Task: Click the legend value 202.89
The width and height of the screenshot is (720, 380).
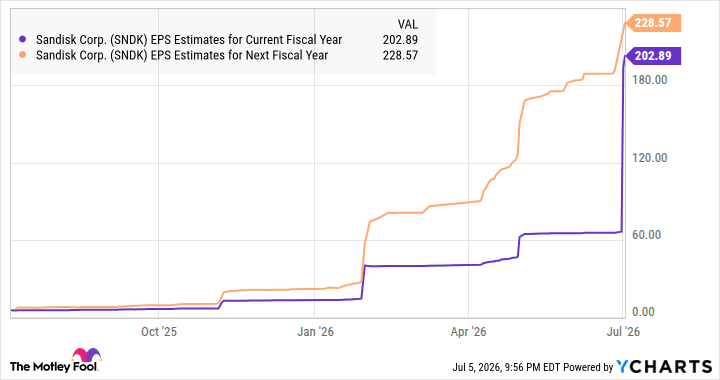Action: coord(400,40)
